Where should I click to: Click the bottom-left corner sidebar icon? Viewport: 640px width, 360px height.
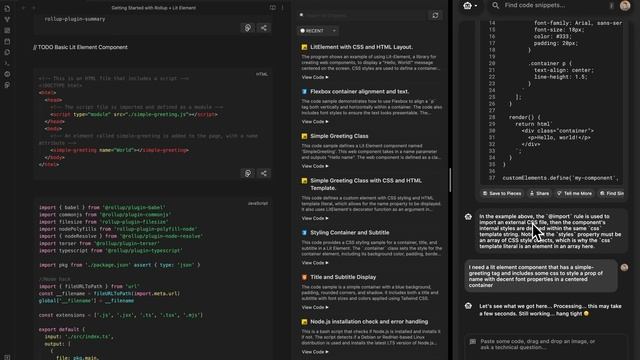[x=7, y=357]
